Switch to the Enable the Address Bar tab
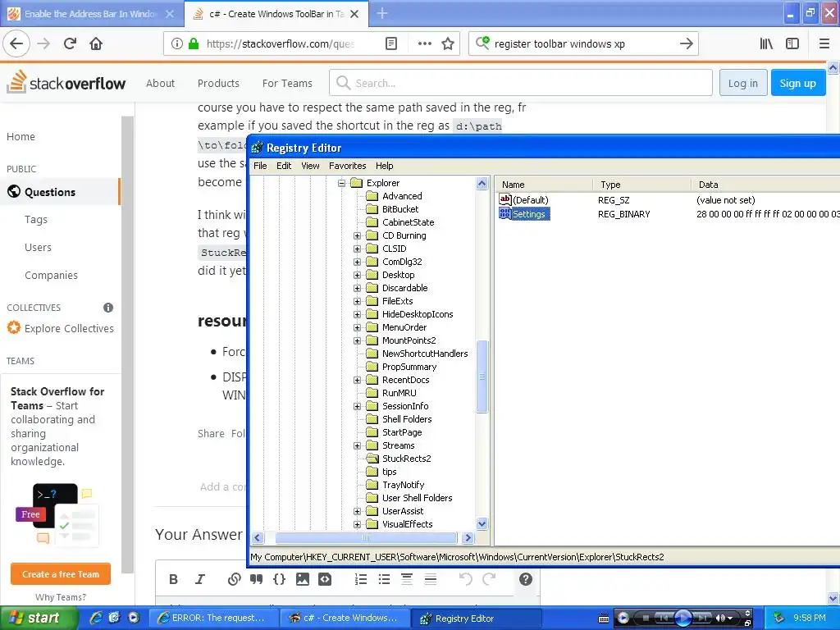The image size is (840, 630). [x=92, y=14]
